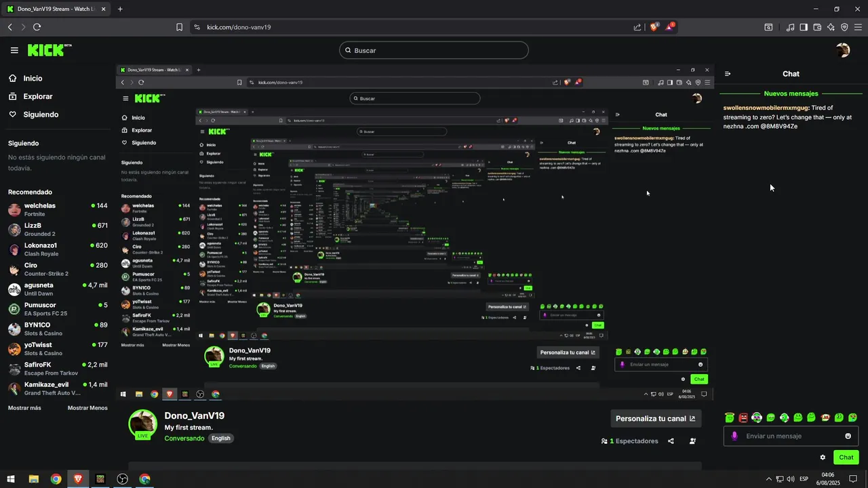Open Pumuscor EA Sports FC 25 channel
Viewport: 868px width, 488px height.
click(x=58, y=309)
